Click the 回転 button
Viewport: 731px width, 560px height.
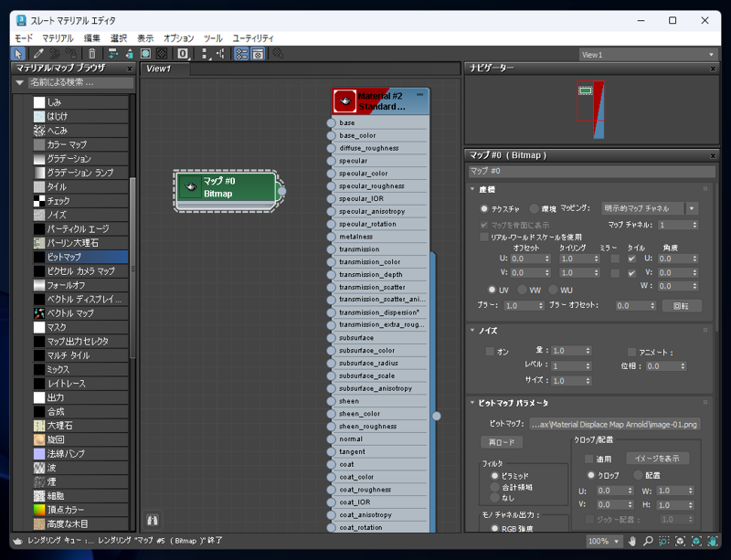pos(681,306)
